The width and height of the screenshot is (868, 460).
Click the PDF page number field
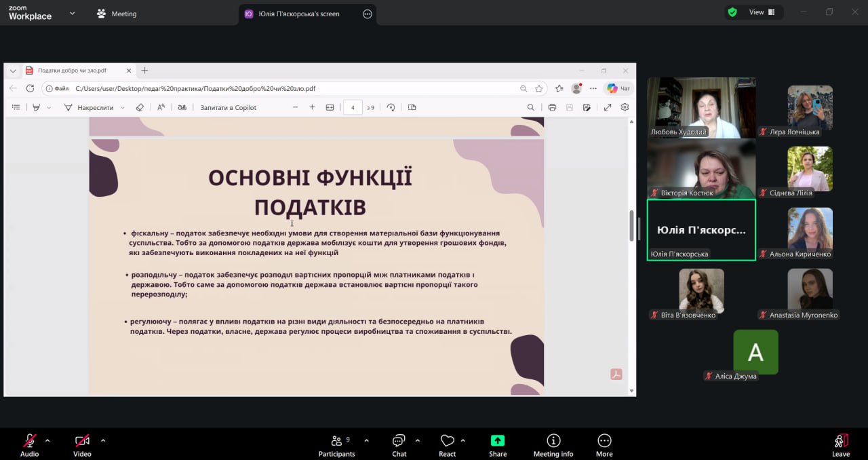tap(353, 107)
